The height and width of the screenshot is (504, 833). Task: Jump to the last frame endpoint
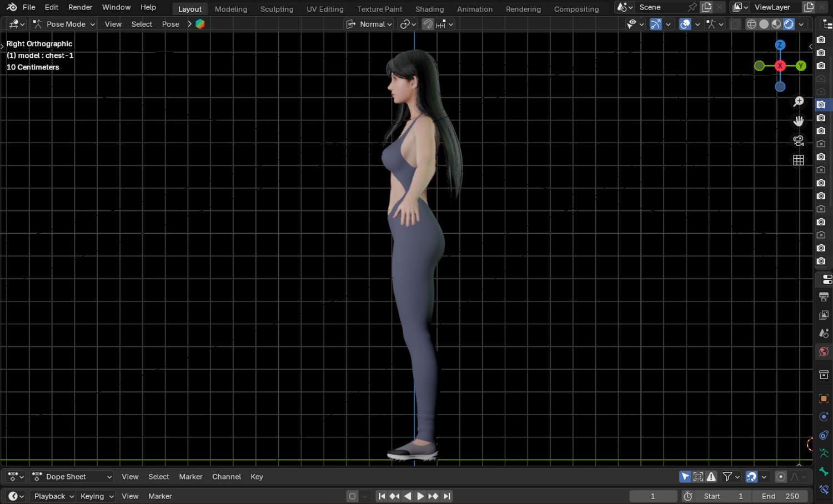tap(447, 496)
